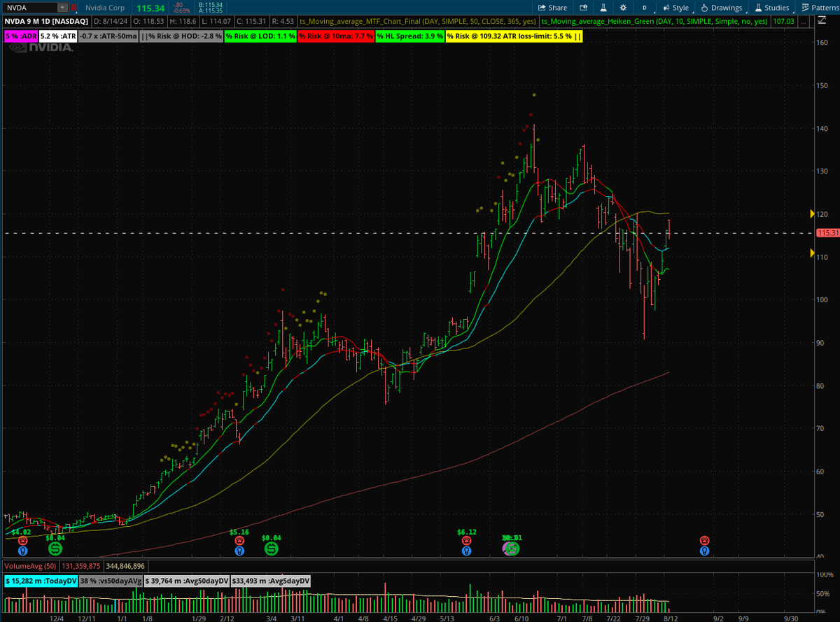Click the VolumeAvg (50) study label
Viewport: 840px width, 622px height.
[31, 565]
